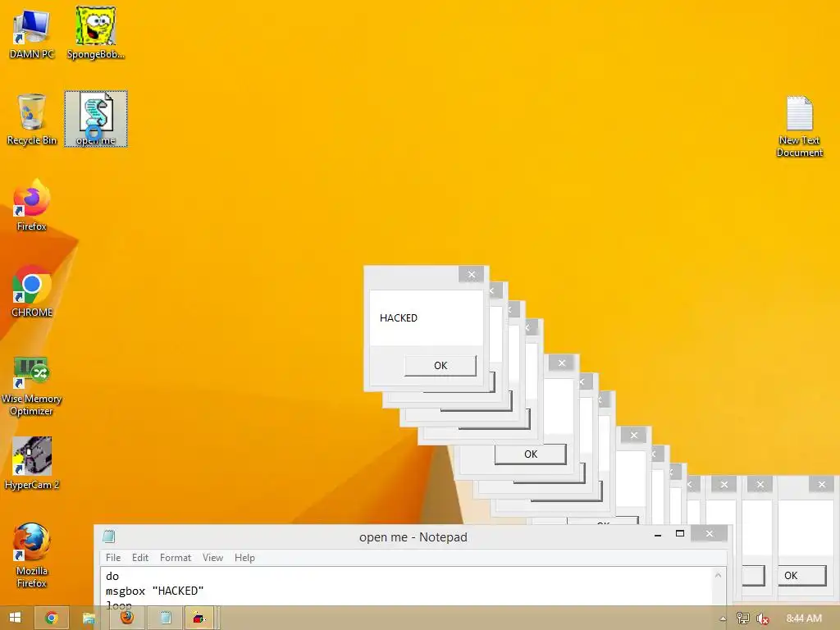Screen dimensions: 840x630
Task: Launch HyperCam 2 from the desktop
Action: 32,463
